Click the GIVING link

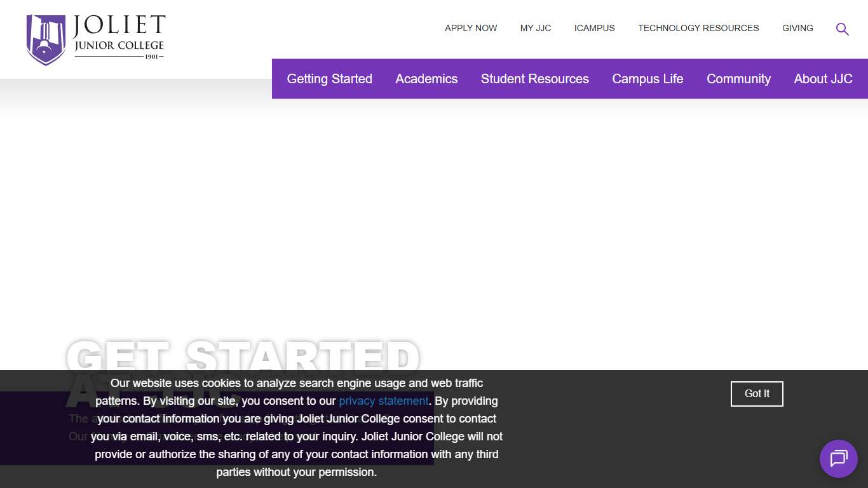[x=797, y=28]
